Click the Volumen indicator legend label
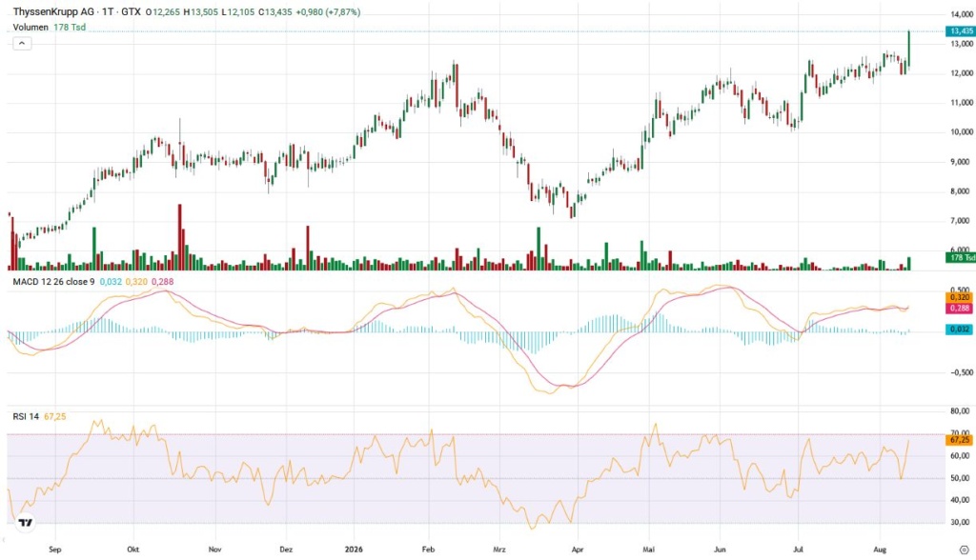 point(30,28)
